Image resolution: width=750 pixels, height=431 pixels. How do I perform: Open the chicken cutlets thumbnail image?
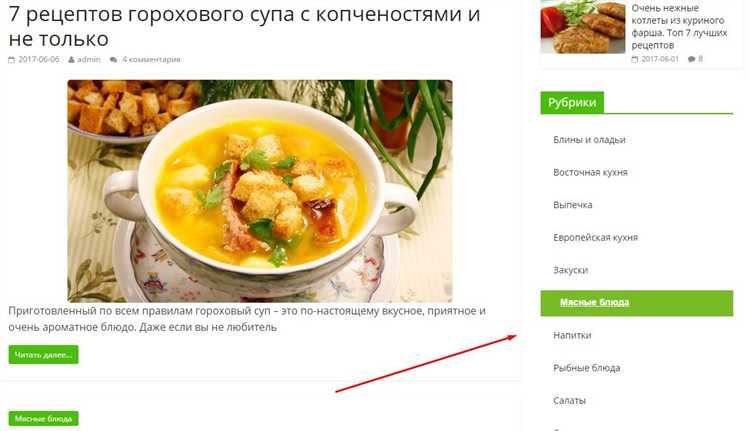tap(583, 27)
